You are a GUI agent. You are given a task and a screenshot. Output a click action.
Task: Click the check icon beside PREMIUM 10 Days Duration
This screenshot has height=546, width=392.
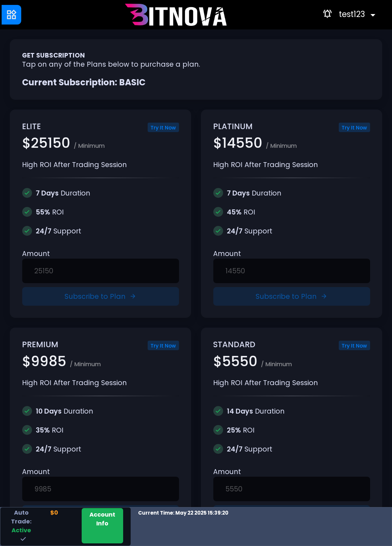(27, 411)
